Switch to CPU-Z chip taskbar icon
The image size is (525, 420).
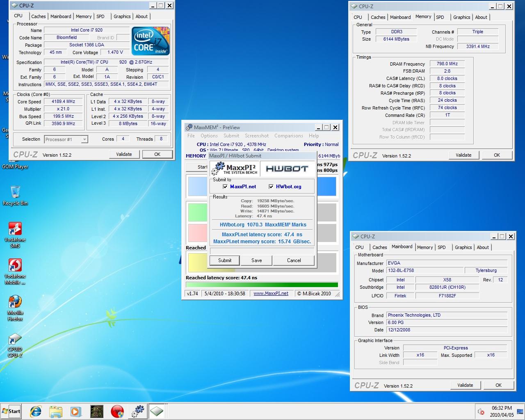click(157, 411)
